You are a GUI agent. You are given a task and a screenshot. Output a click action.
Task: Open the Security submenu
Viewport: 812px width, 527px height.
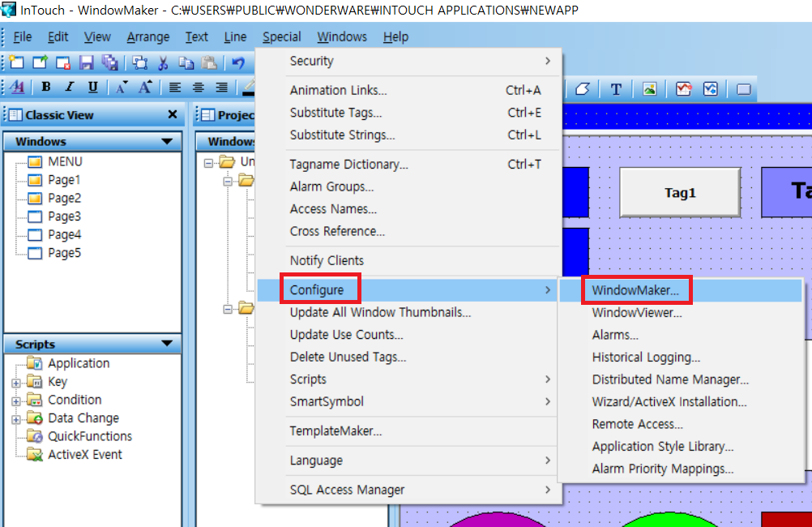pos(409,61)
